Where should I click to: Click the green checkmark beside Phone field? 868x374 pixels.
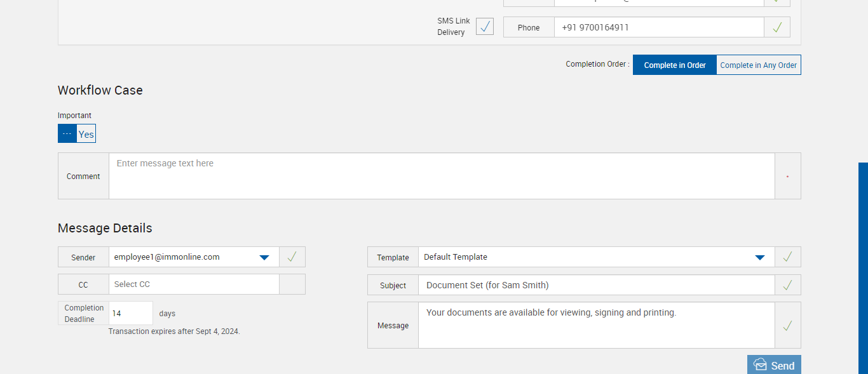[x=776, y=27]
